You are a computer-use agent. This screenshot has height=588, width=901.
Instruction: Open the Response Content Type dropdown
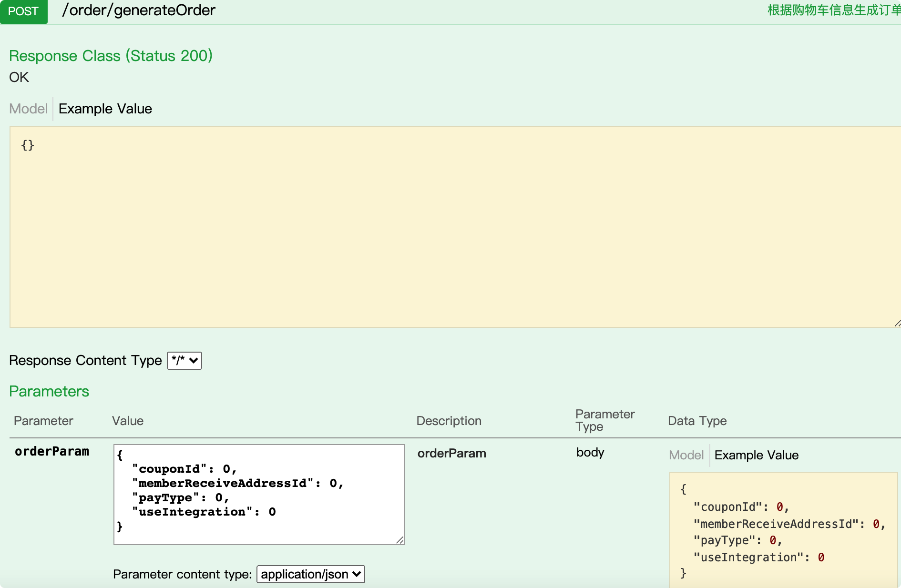coord(184,361)
